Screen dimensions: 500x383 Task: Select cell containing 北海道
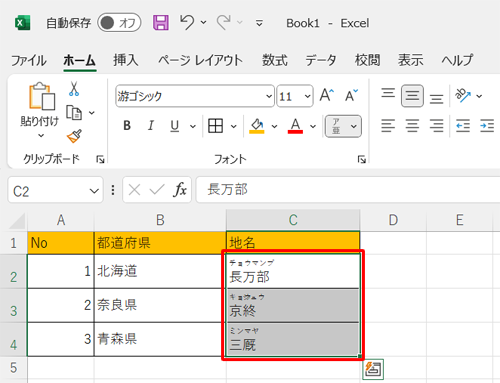click(160, 271)
